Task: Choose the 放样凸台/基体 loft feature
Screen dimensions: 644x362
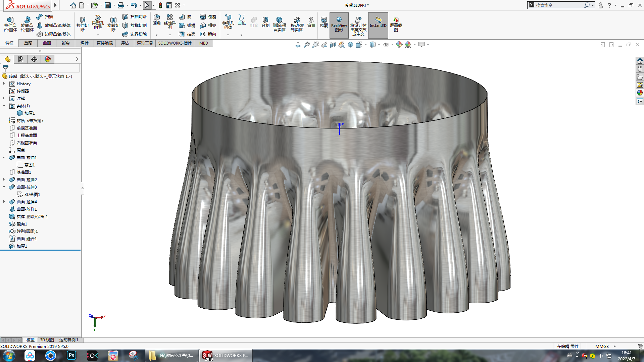Action: 54,25
